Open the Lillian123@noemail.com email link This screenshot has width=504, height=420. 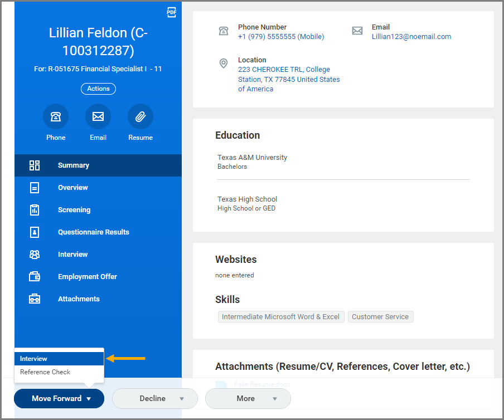tap(411, 37)
